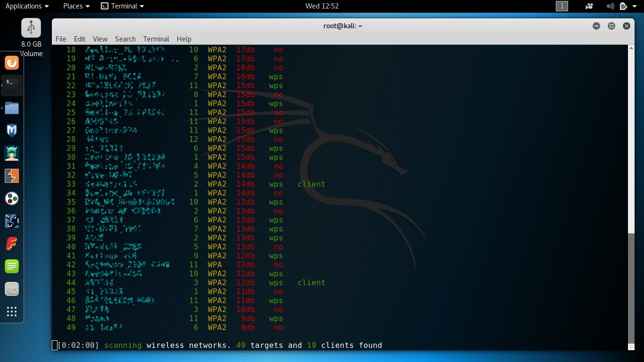Expand the Places menu

click(x=76, y=6)
